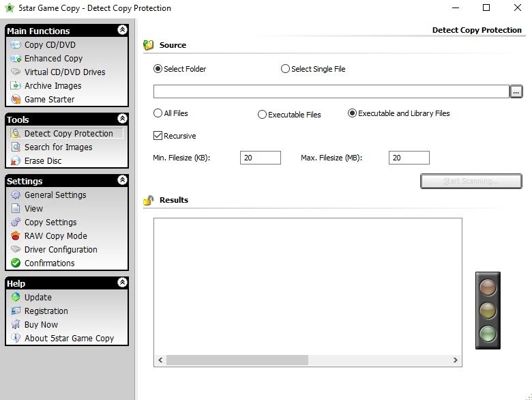Open About 5star Game Copy
This screenshot has width=532, height=400.
(x=69, y=338)
